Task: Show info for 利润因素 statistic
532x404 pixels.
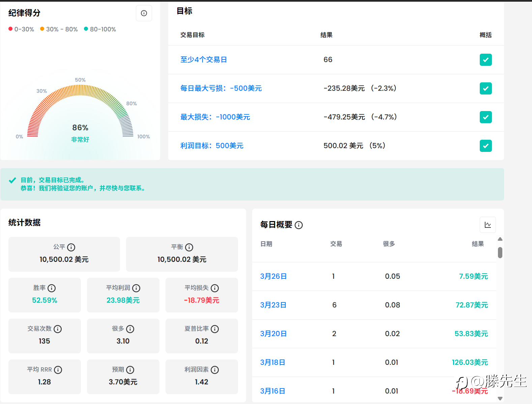Action: pos(215,370)
